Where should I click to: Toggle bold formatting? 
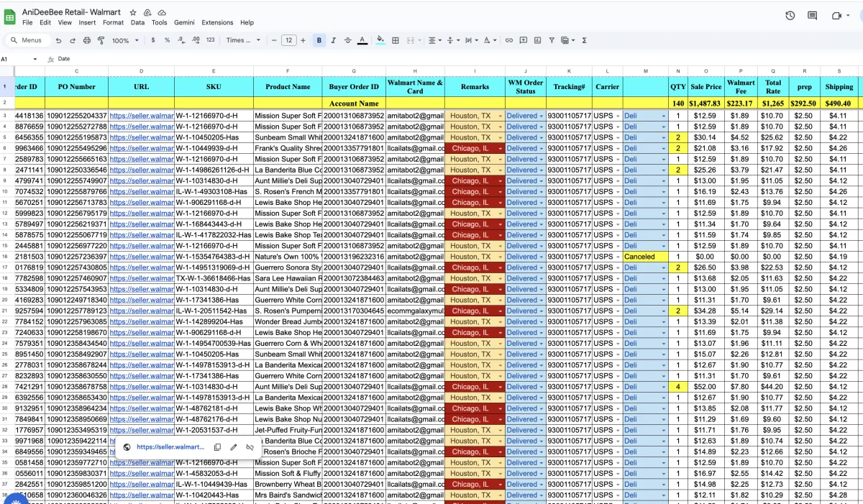319,40
